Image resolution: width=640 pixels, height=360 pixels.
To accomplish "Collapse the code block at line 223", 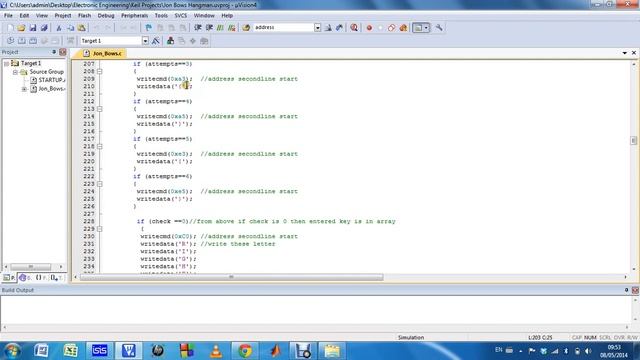I will click(100, 184).
